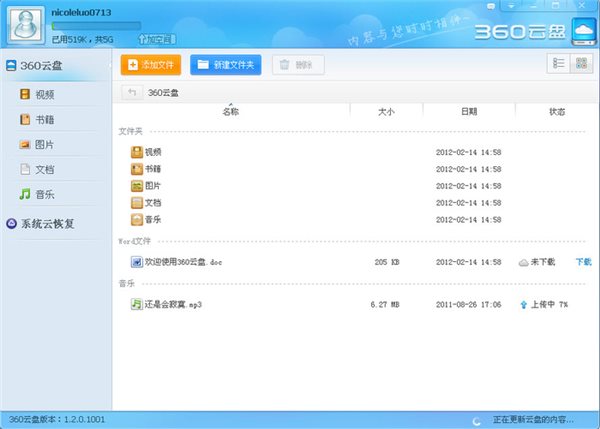Click the 文件夹 group header
Viewport: 600px width, 429px height.
[x=130, y=131]
